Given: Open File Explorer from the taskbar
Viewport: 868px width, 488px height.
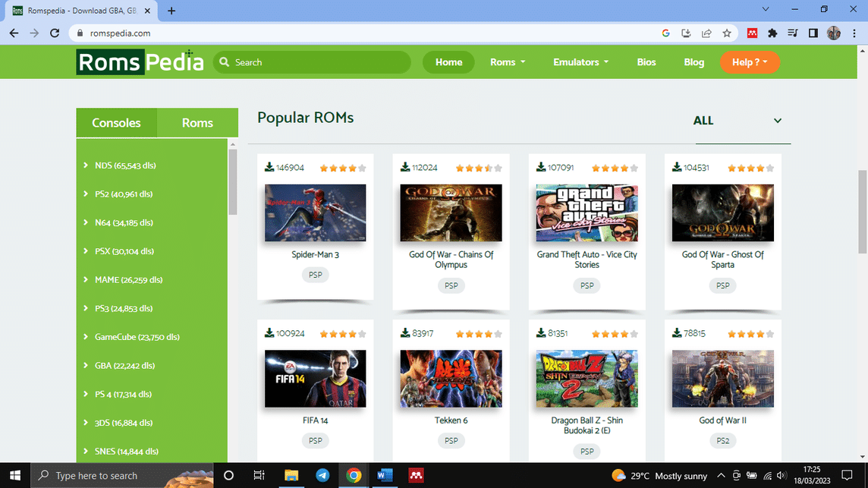Looking at the screenshot, I should pyautogui.click(x=291, y=475).
